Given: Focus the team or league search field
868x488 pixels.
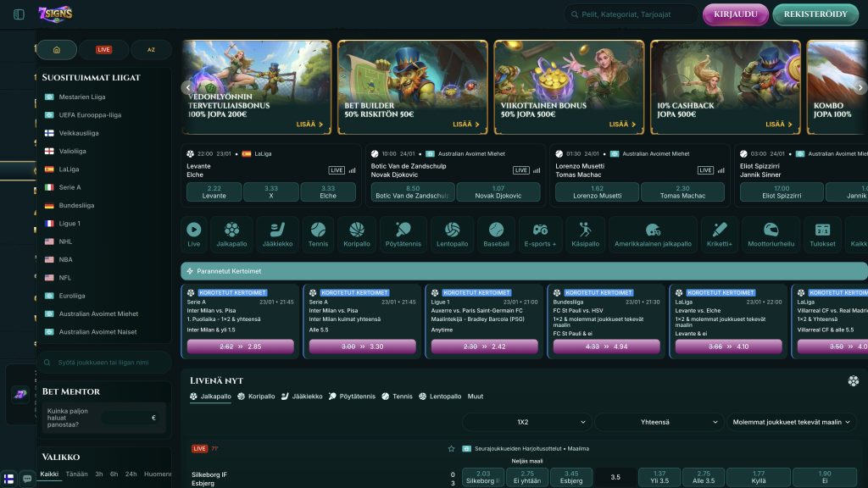Looking at the screenshot, I should 104,363.
